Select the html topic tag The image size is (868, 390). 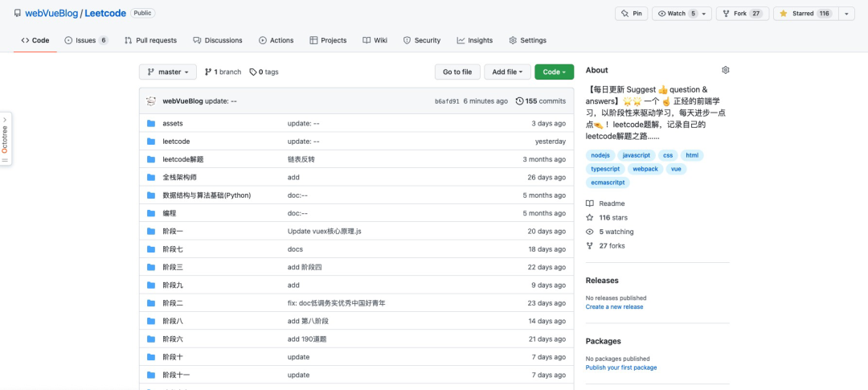(692, 156)
